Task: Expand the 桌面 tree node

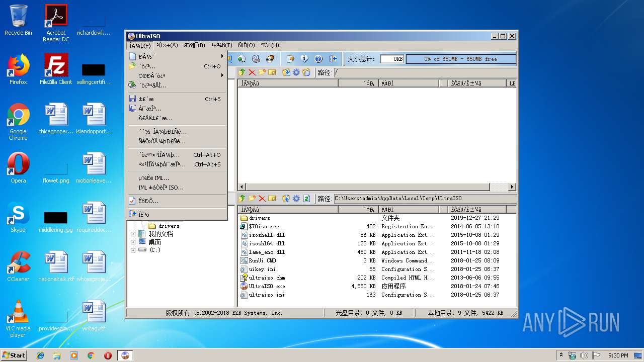Action: coord(133,242)
